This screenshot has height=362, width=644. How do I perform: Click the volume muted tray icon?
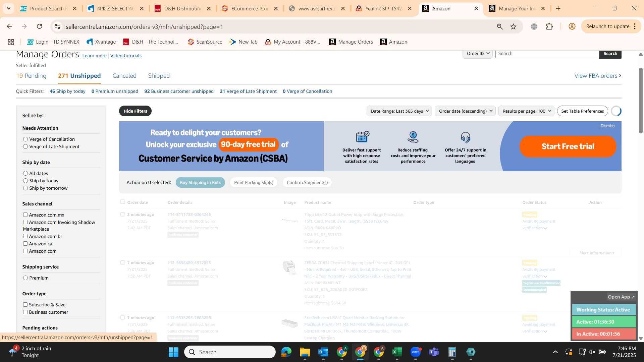click(x=592, y=352)
